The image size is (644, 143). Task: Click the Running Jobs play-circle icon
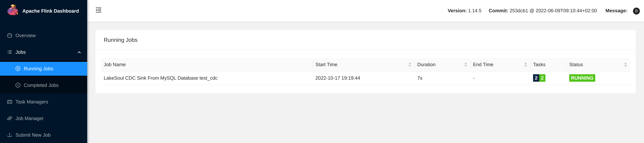click(x=18, y=69)
